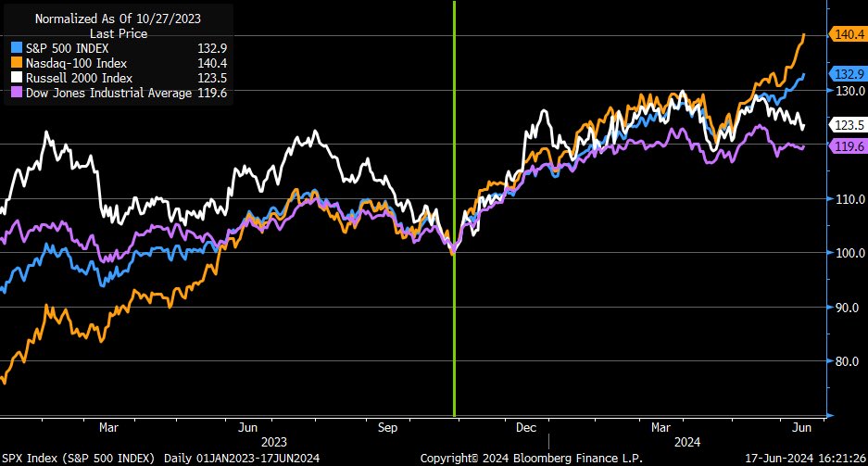Click the Bloomberg Finance L.P. copyright text

point(532,459)
